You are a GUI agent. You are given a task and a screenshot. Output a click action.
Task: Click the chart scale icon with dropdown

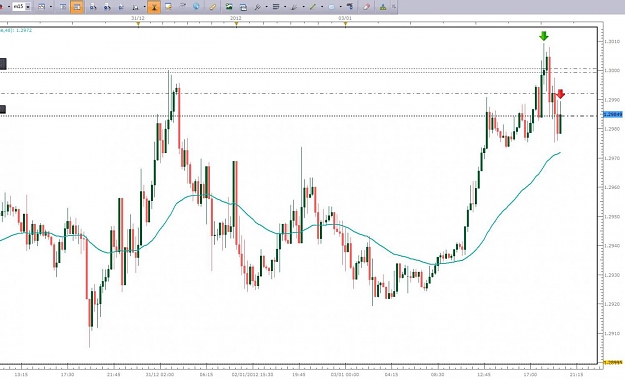[x=136, y=7]
